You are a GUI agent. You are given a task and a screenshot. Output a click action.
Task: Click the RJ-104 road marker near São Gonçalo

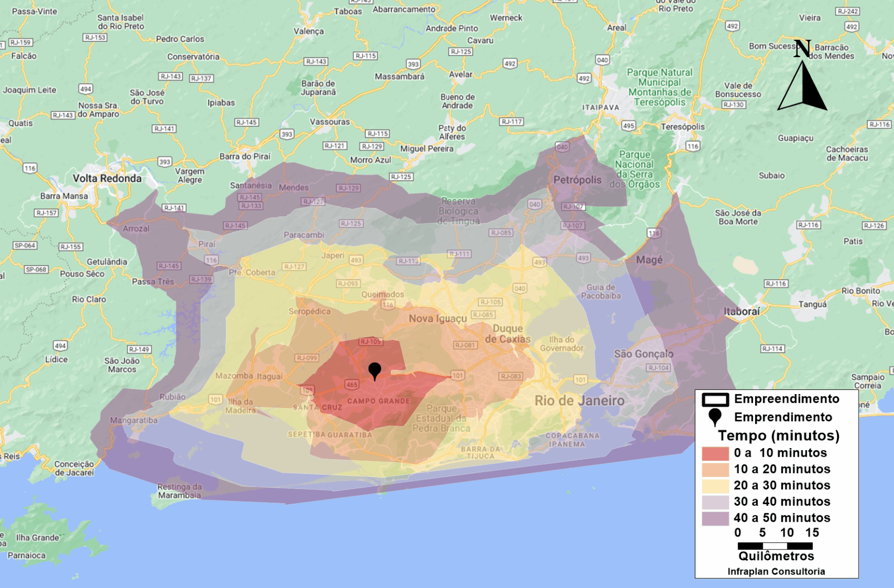658,368
